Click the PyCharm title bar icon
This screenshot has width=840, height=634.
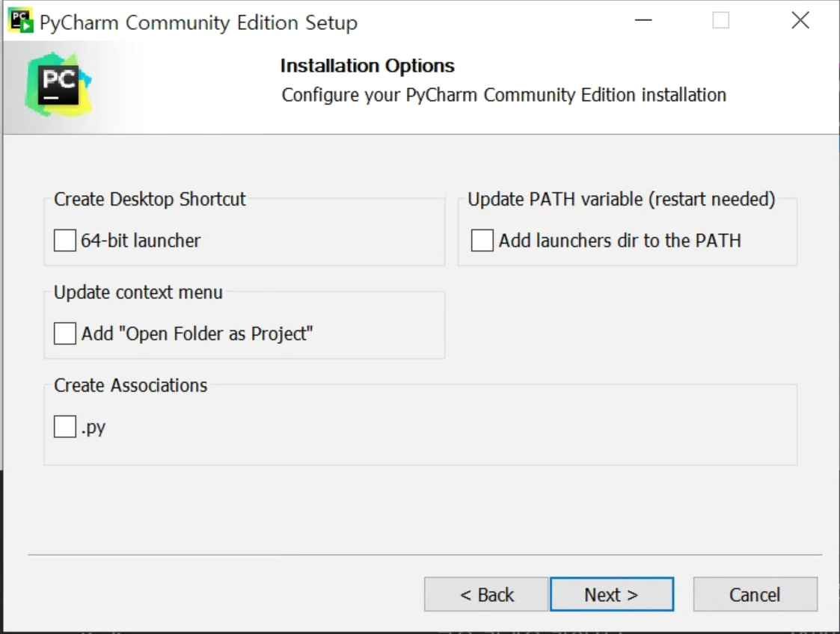click(x=22, y=22)
